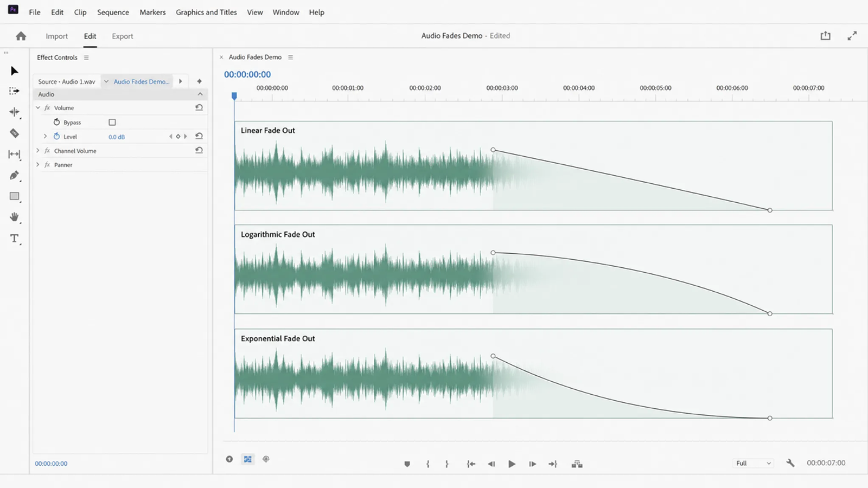Select Linear Fade Out start keyframe
Viewport: 868px width, 488px height.
pos(493,150)
